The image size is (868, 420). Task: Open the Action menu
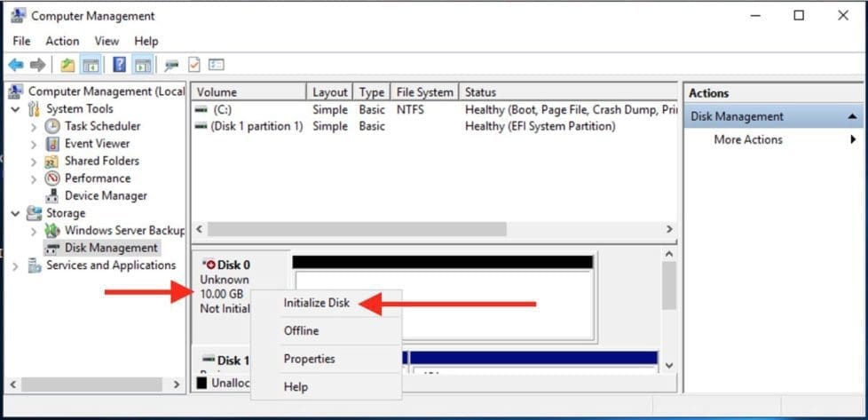point(62,41)
